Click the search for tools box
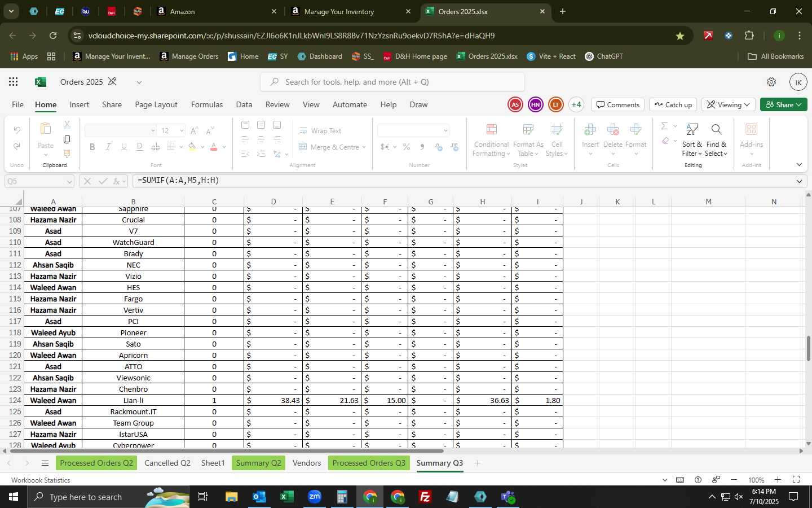812x508 pixels. pyautogui.click(x=392, y=82)
